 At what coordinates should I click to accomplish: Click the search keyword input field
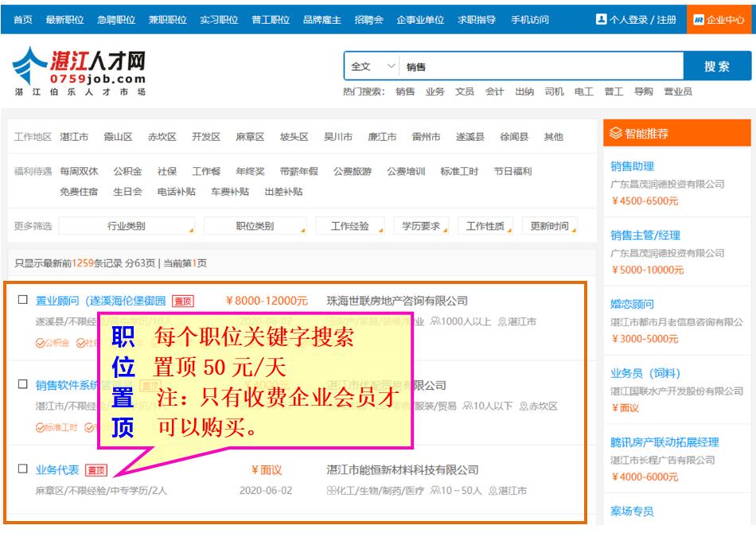coord(541,67)
